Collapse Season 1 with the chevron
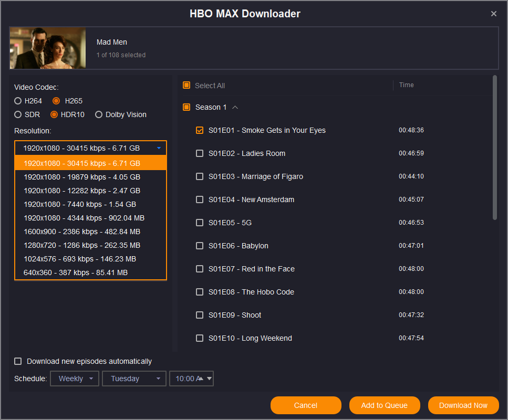 pos(235,107)
